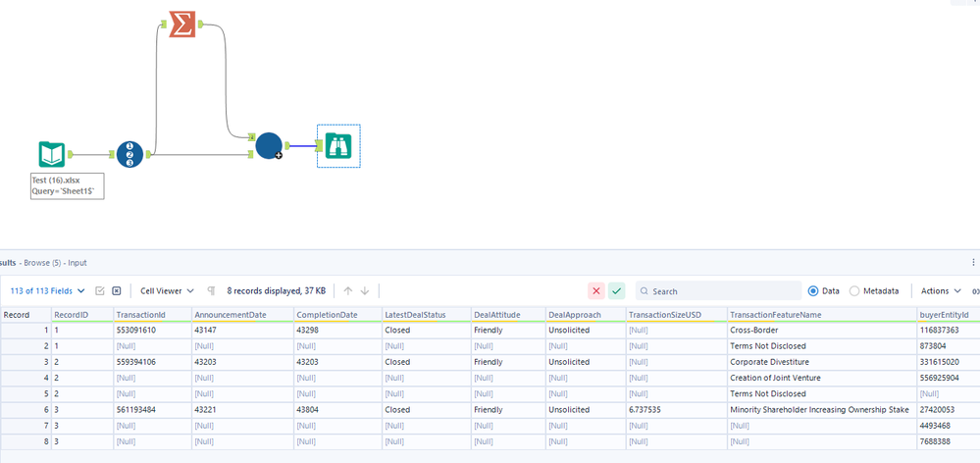The height and width of the screenshot is (463, 980).
Task: Click the Test (16).xlsx annotation label
Action: [x=67, y=186]
